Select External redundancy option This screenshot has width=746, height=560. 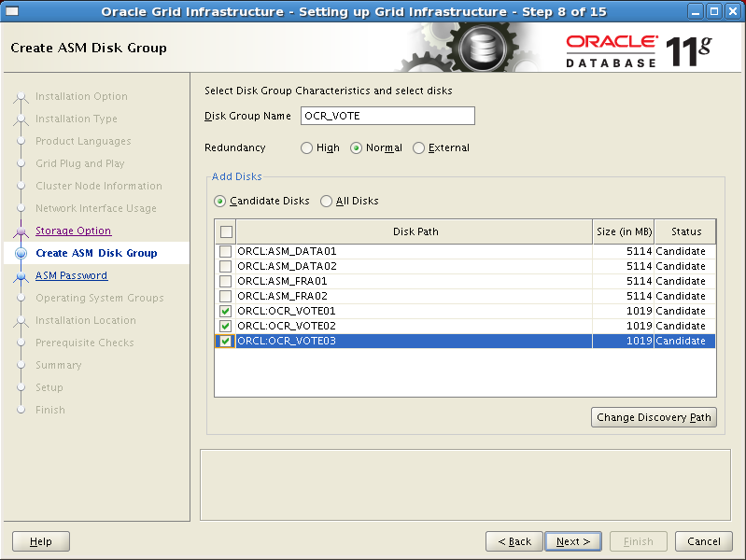coord(418,148)
